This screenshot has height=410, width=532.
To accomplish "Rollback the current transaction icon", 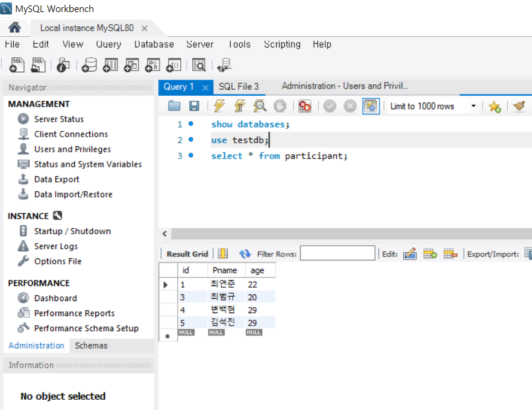I will [x=350, y=106].
